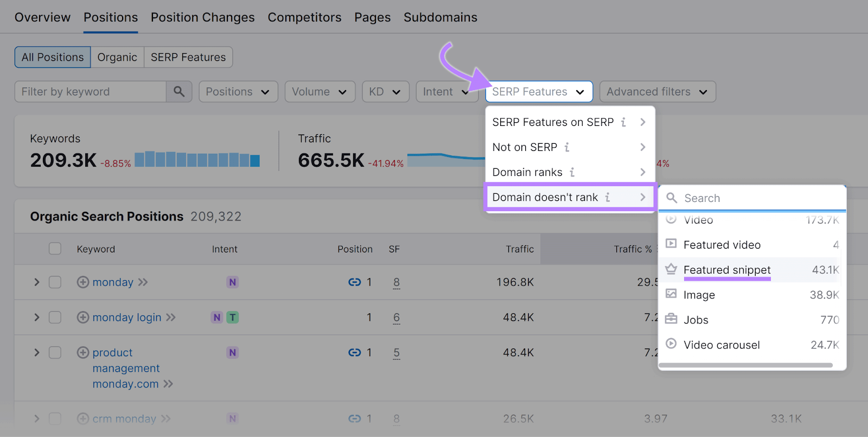This screenshot has width=868, height=437.
Task: Select the Organic positions button
Action: coord(117,57)
